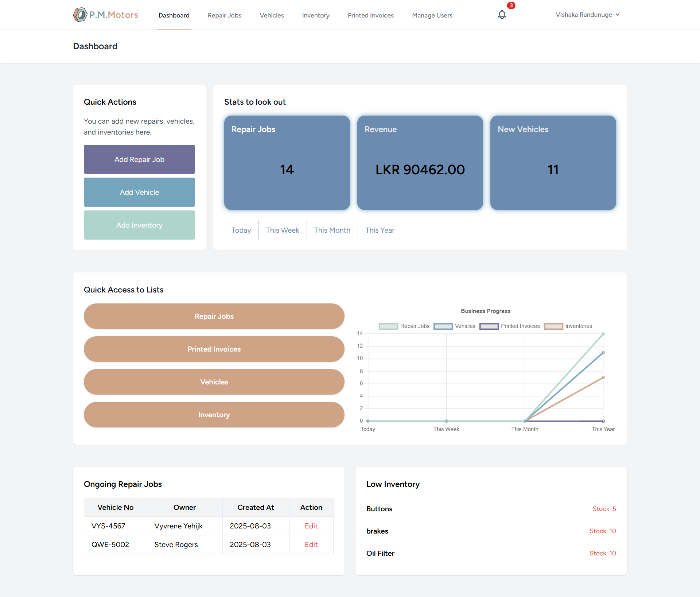Show stats for Today
This screenshot has width=700, height=597.
click(241, 230)
